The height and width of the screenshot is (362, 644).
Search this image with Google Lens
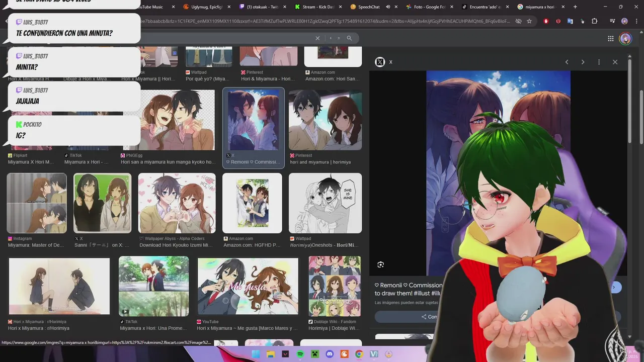pyautogui.click(x=380, y=264)
